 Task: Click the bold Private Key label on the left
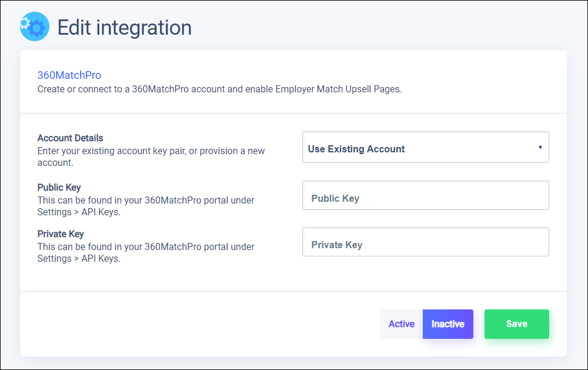click(x=61, y=234)
